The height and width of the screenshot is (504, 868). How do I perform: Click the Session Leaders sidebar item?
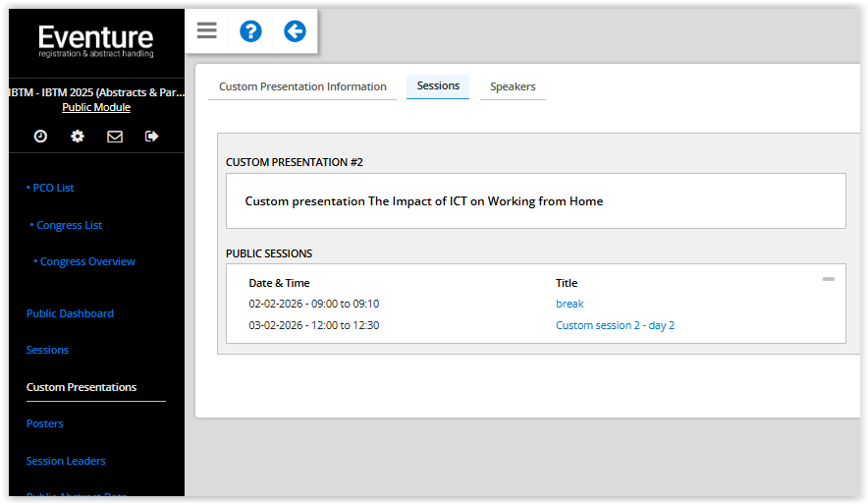66,461
